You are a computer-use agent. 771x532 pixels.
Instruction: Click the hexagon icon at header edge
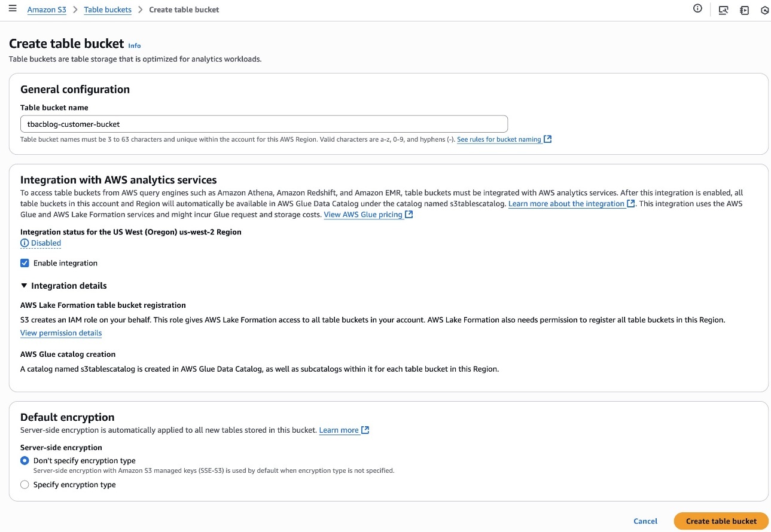764,10
